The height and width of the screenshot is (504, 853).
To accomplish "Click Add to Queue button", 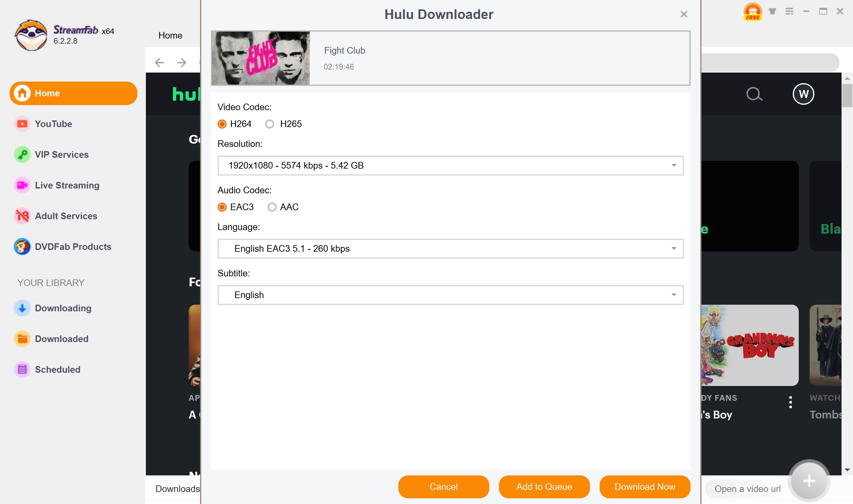I will point(544,487).
